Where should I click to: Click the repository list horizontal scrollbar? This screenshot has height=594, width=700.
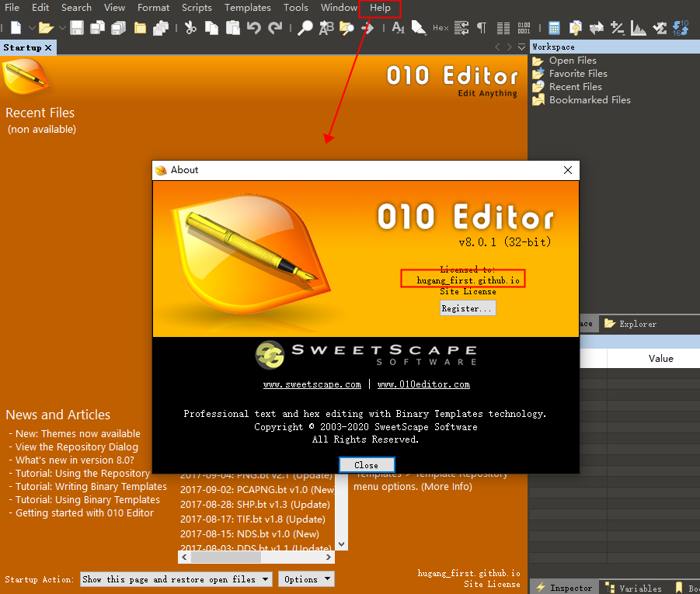coord(256,557)
